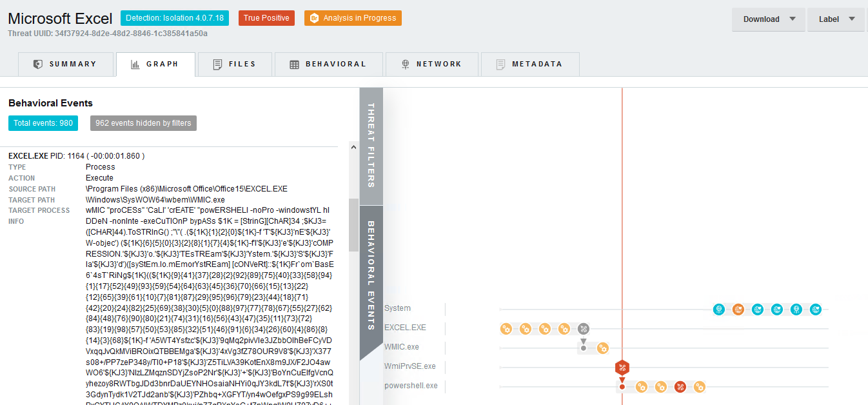Select the red hexagon event in WmiPrvSE.exe row

click(x=622, y=368)
